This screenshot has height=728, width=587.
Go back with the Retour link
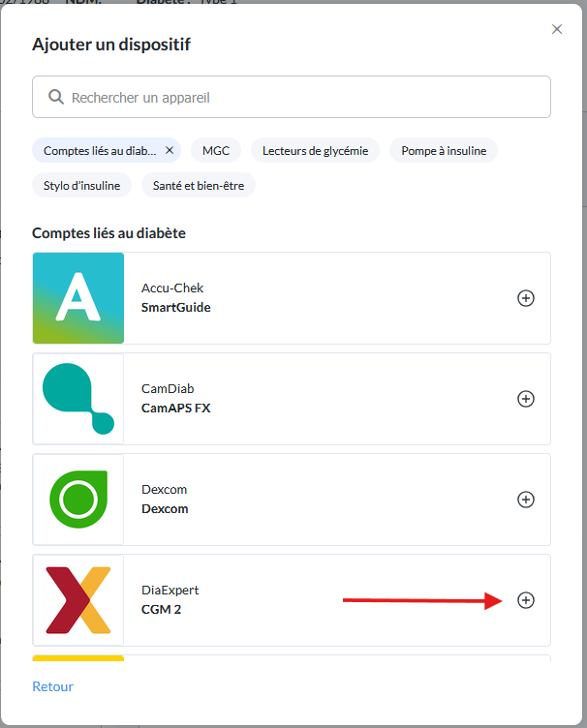pyautogui.click(x=53, y=686)
